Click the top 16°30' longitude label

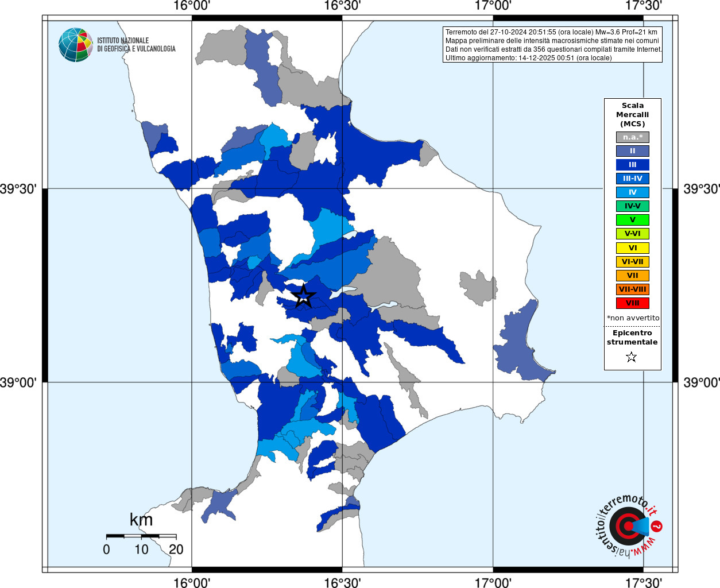coord(342,6)
